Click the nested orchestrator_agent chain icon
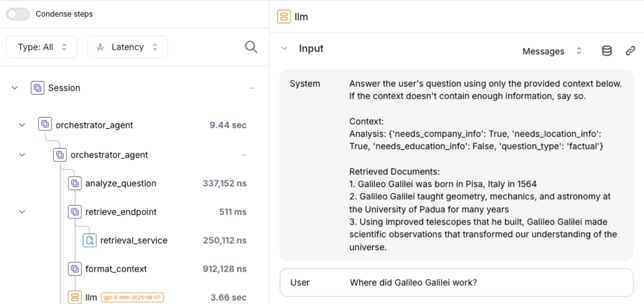 pyautogui.click(x=60, y=155)
